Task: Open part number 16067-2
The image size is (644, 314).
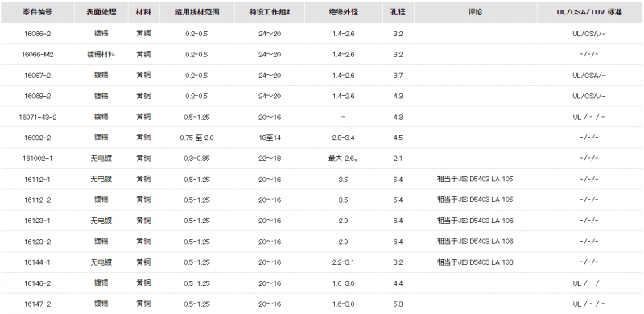Action: pos(37,76)
